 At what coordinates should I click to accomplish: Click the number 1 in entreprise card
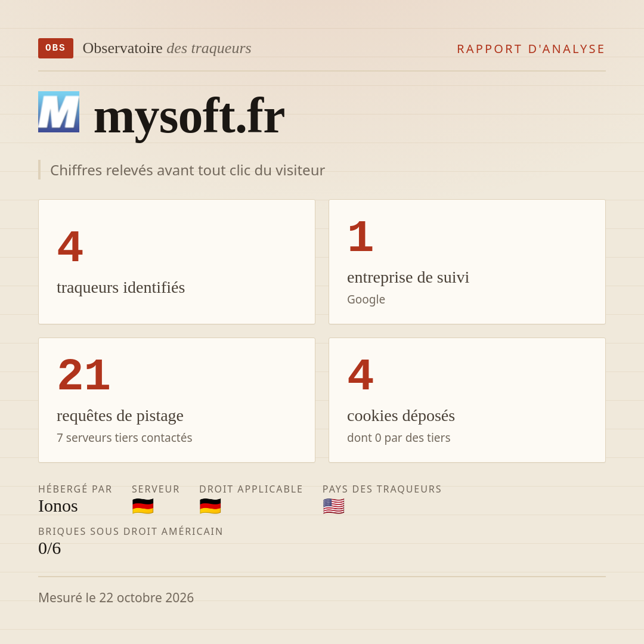coord(360,237)
